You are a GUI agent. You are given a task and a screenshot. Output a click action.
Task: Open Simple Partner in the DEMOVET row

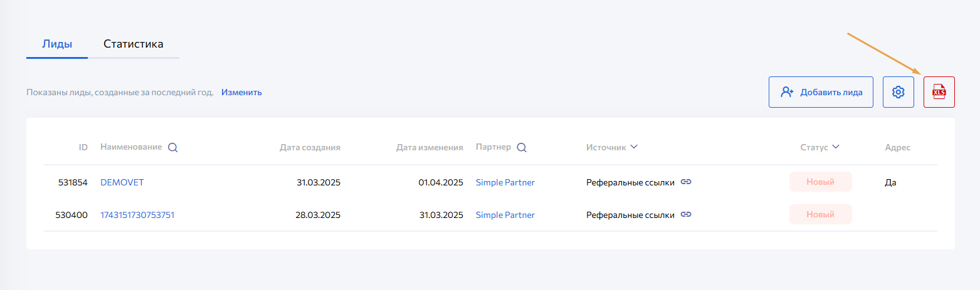[x=505, y=182]
